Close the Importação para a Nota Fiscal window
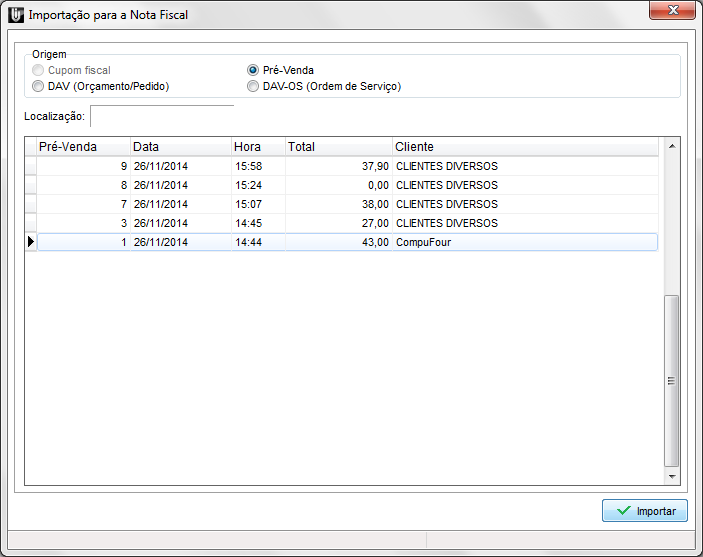 coord(673,13)
